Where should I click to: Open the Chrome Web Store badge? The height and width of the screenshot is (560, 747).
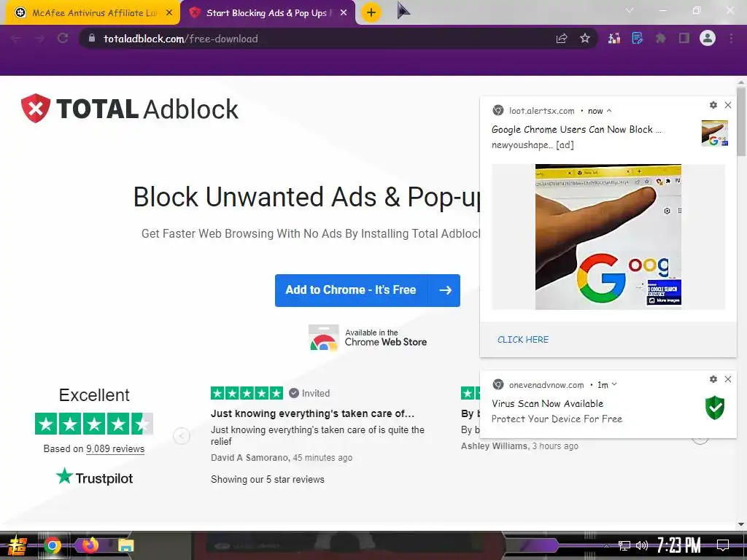click(x=368, y=338)
